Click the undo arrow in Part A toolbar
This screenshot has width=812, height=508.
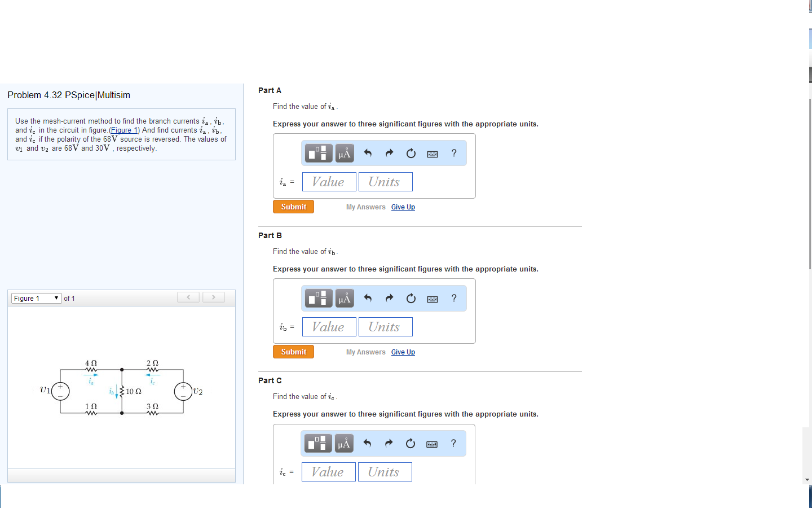[x=367, y=153]
